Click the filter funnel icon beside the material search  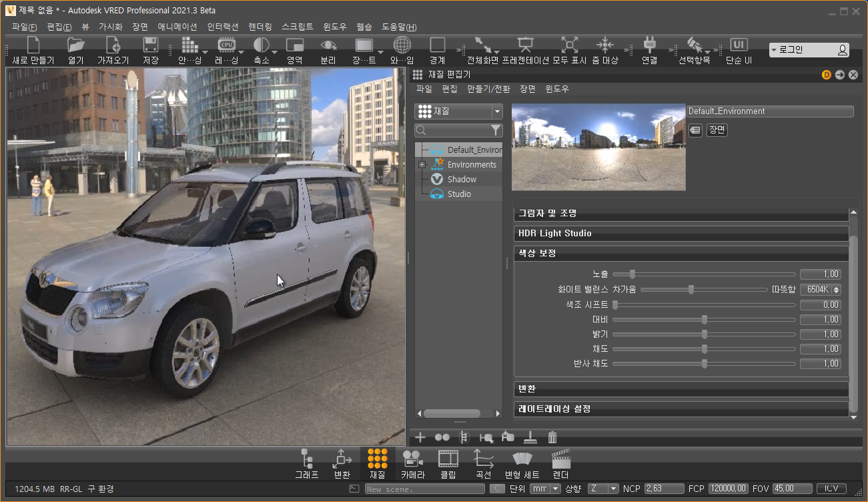[496, 130]
